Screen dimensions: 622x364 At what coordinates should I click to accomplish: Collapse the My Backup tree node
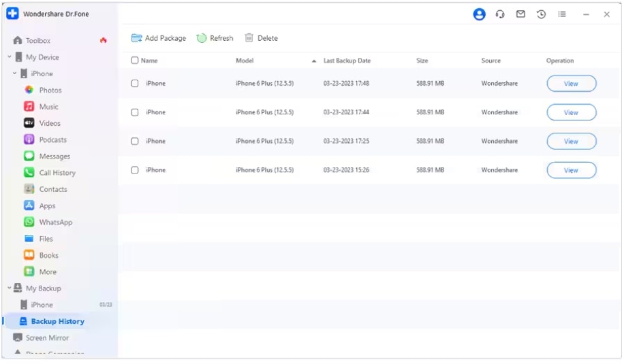point(9,288)
